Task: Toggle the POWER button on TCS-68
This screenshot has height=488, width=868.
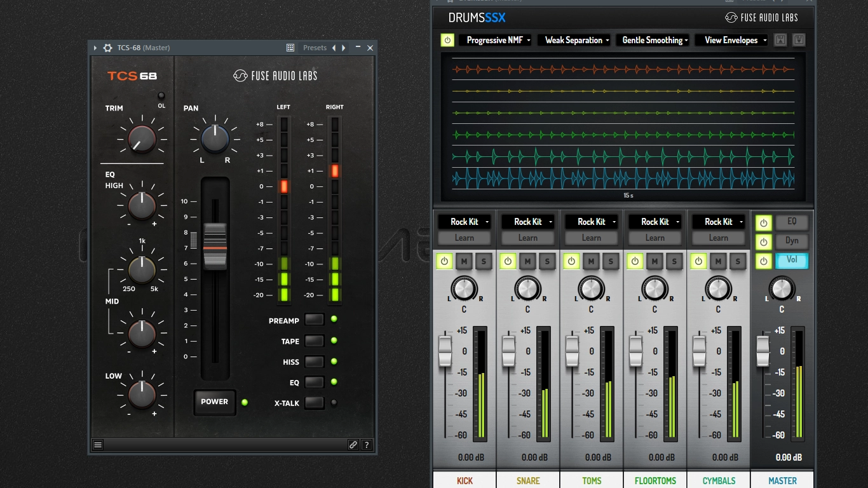Action: [x=215, y=402]
